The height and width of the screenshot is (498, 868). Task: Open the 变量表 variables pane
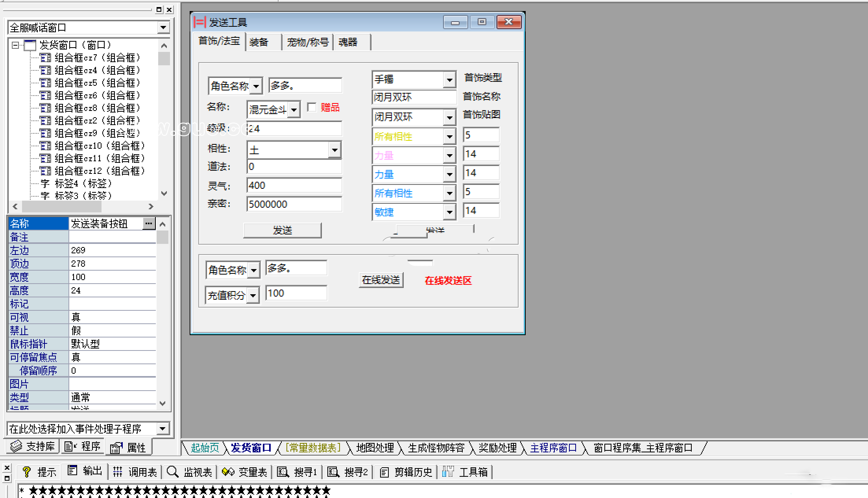[245, 472]
